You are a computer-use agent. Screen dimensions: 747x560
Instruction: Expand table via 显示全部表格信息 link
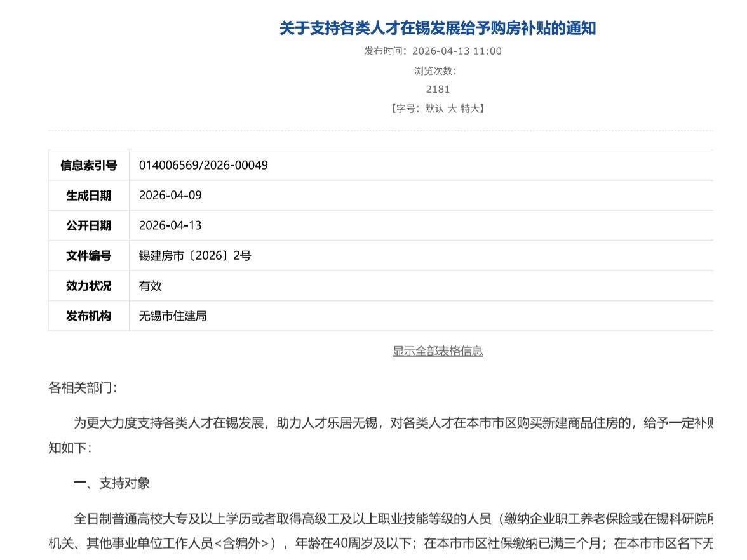pyautogui.click(x=438, y=350)
